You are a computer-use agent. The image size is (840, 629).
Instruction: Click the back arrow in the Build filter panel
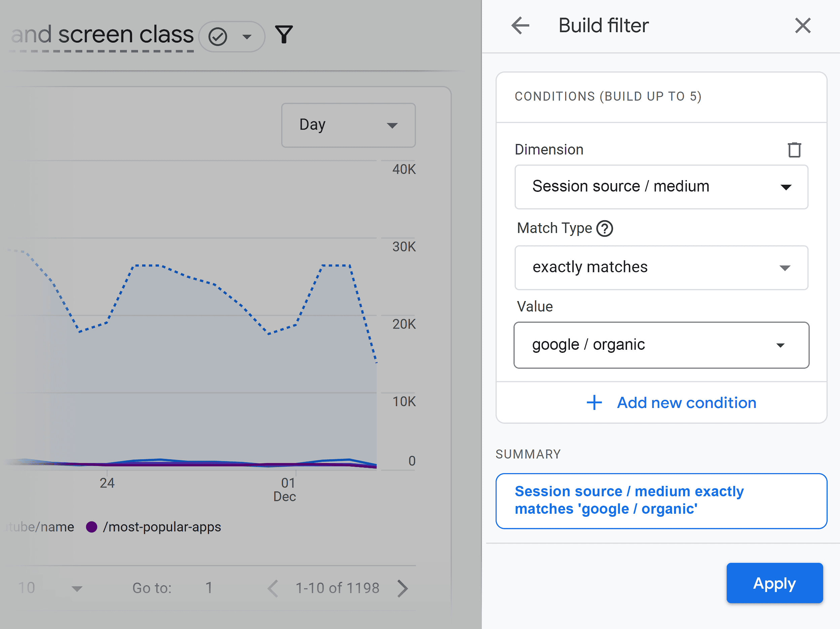(x=521, y=26)
